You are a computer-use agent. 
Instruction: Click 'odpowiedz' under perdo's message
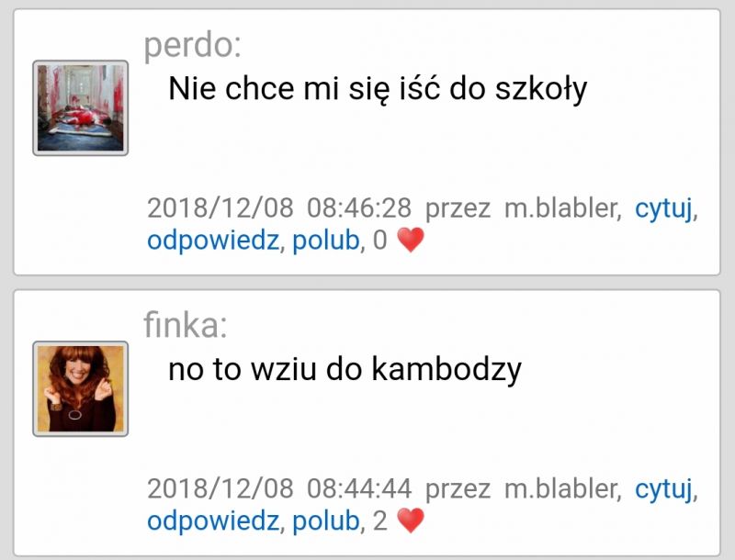point(213,241)
